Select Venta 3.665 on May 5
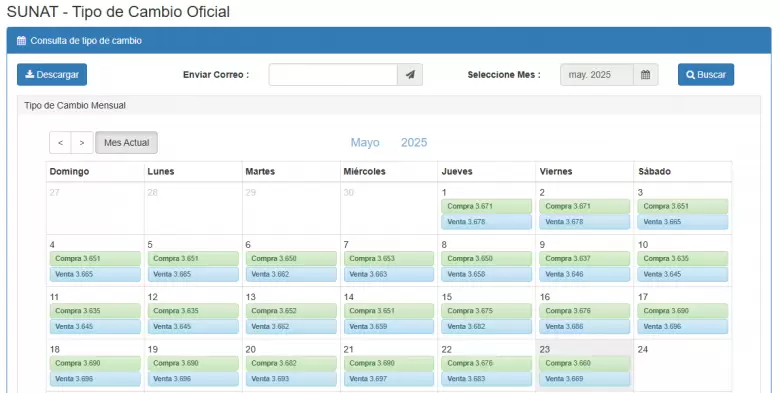Screen dimensions: 780x393 coord(193,274)
